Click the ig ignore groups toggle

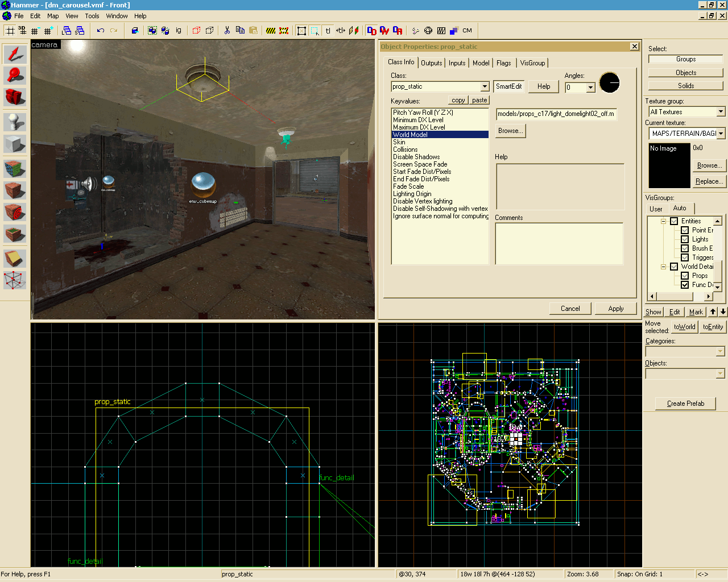178,31
